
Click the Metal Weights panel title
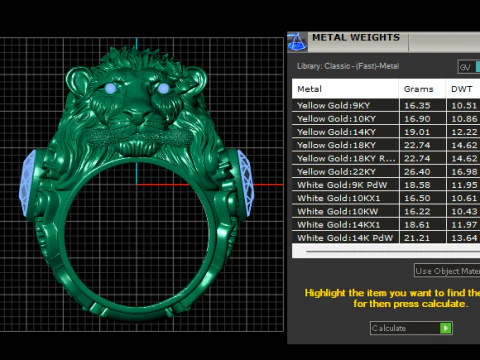coord(356,38)
